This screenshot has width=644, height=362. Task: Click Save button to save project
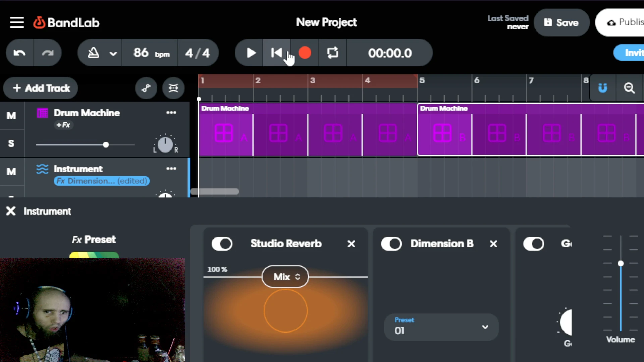[x=562, y=22]
